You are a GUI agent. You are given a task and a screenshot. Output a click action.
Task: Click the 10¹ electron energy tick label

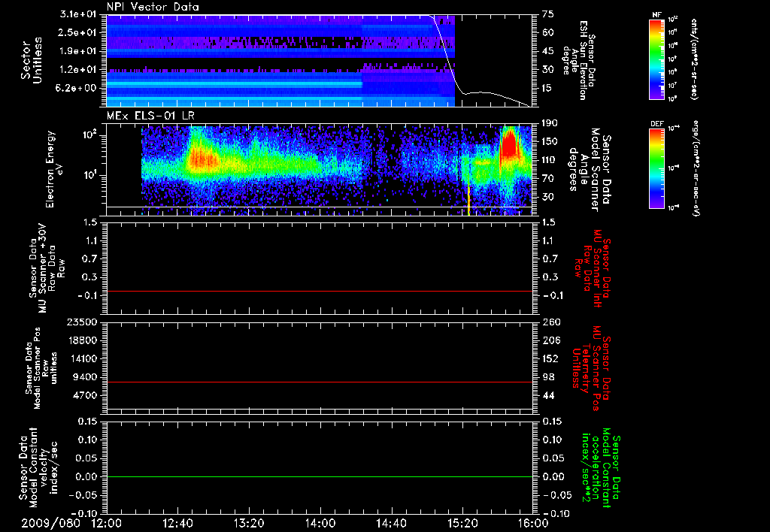coord(91,176)
